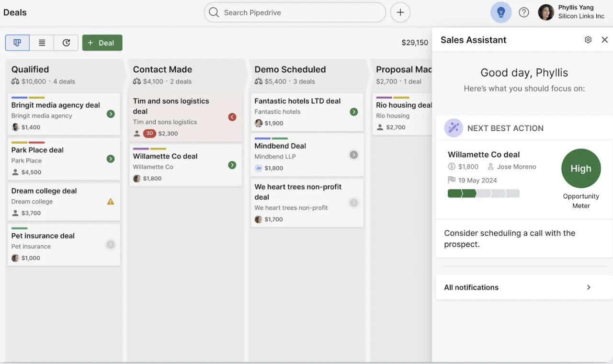Image resolution: width=613 pixels, height=364 pixels.
Task: Click the Next Best Action magic wand icon
Action: tap(453, 128)
